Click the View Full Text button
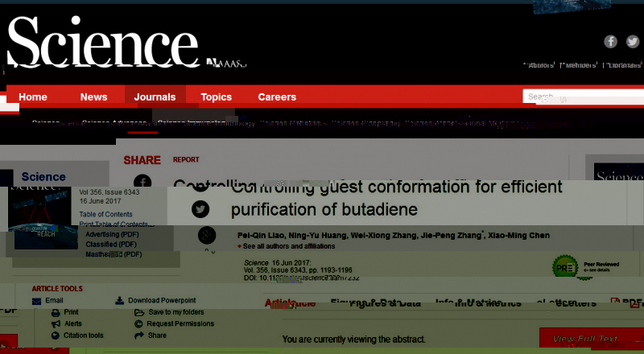This screenshot has width=644, height=354. point(592,339)
